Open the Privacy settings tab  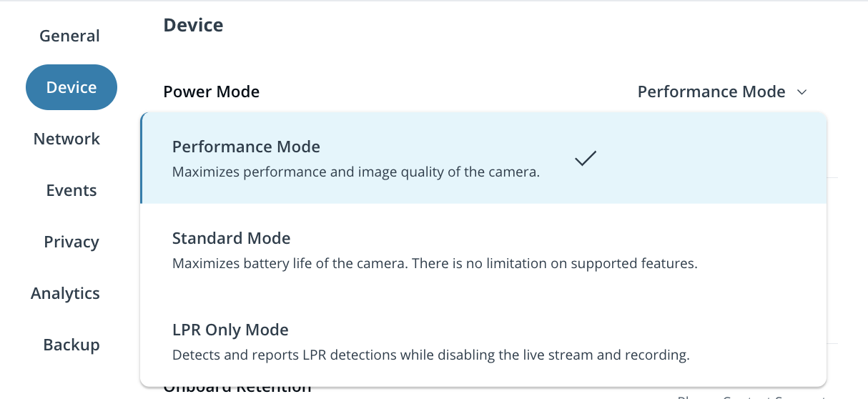[x=71, y=242]
